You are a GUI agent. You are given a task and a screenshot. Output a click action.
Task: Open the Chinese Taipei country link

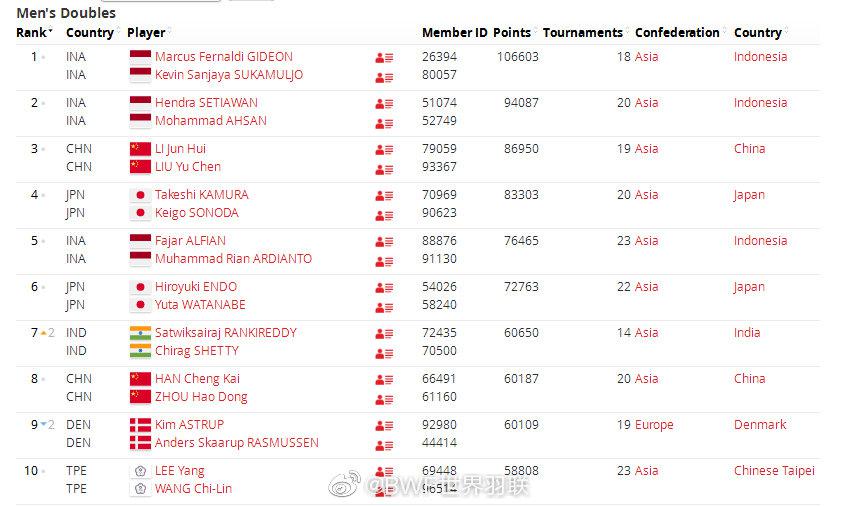click(x=774, y=471)
